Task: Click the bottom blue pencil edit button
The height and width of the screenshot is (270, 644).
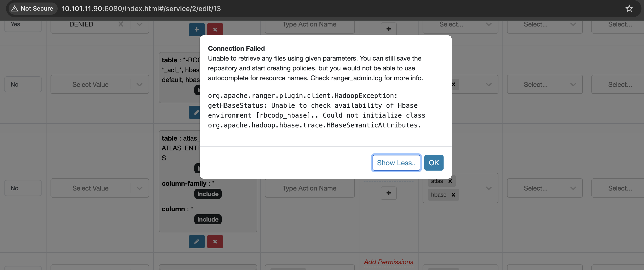Action: click(x=197, y=241)
